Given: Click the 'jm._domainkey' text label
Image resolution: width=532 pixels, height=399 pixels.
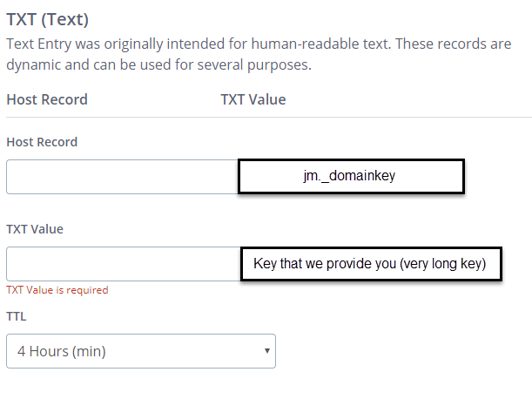Looking at the screenshot, I should [x=350, y=177].
